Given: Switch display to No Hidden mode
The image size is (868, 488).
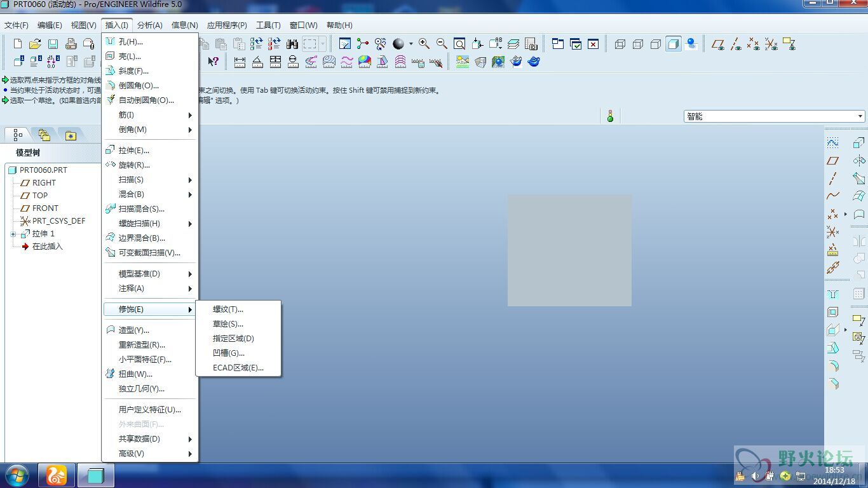Looking at the screenshot, I should coord(656,44).
